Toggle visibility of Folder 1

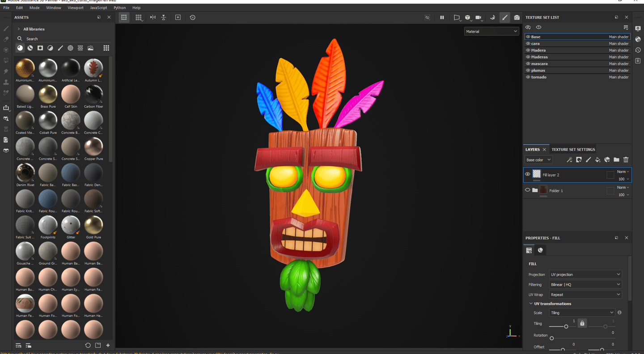528,190
